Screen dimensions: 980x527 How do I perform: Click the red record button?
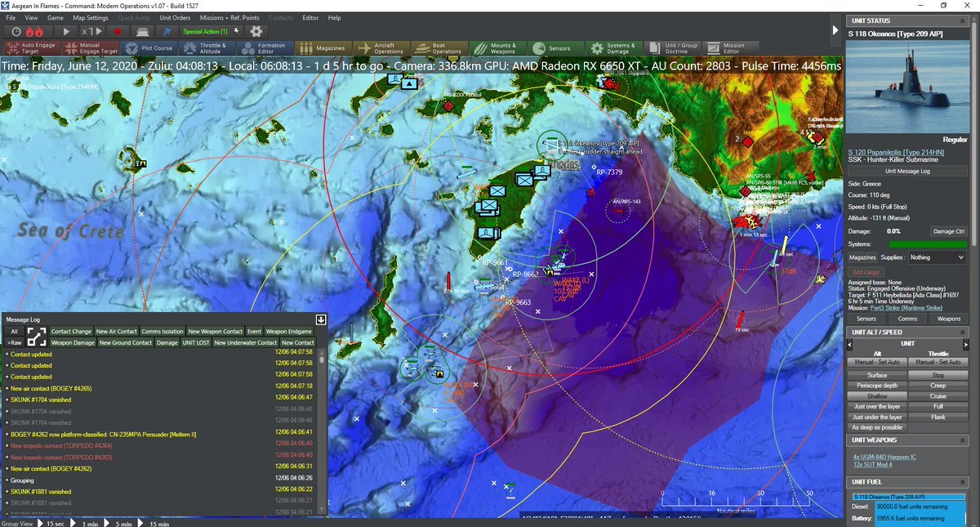coord(118,31)
